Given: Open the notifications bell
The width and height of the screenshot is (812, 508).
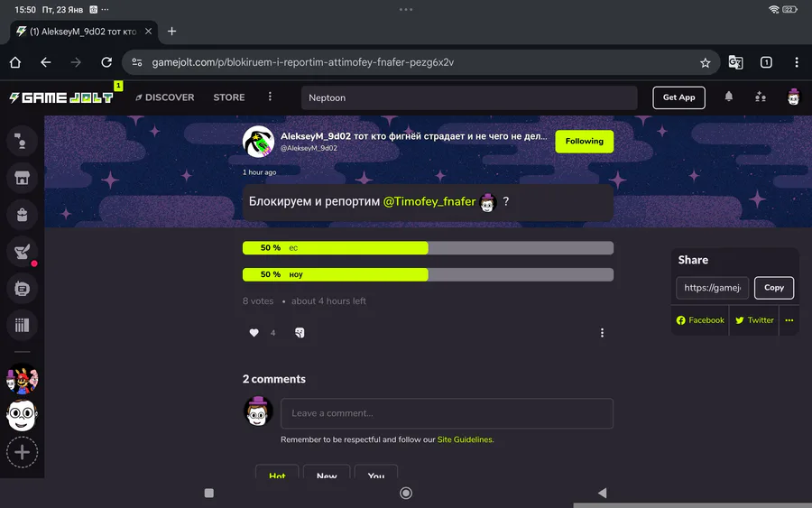Looking at the screenshot, I should [x=729, y=97].
